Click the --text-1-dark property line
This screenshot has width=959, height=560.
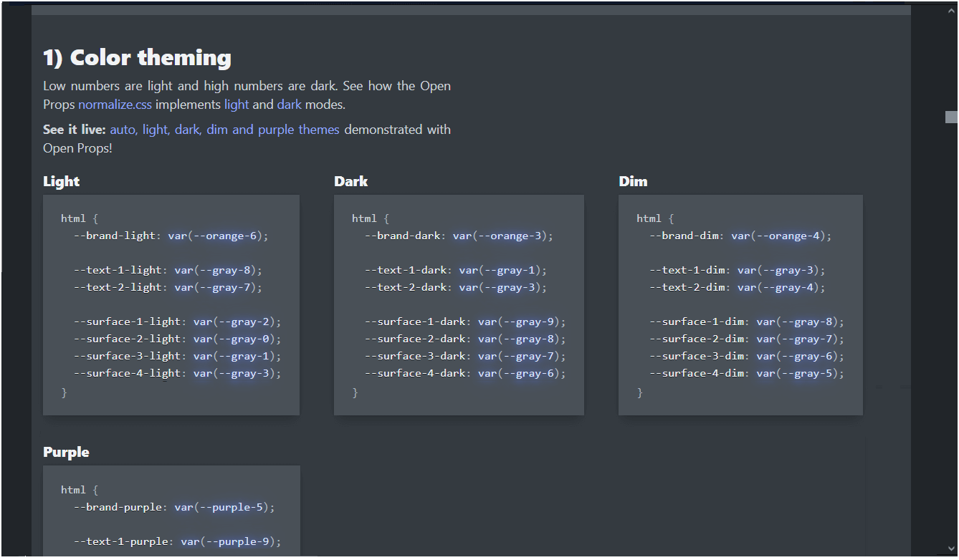[456, 270]
